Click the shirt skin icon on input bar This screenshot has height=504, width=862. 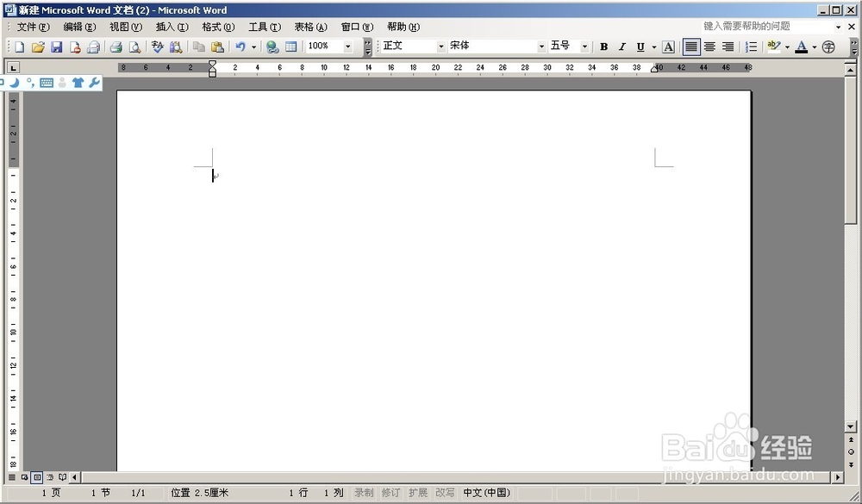pos(78,83)
